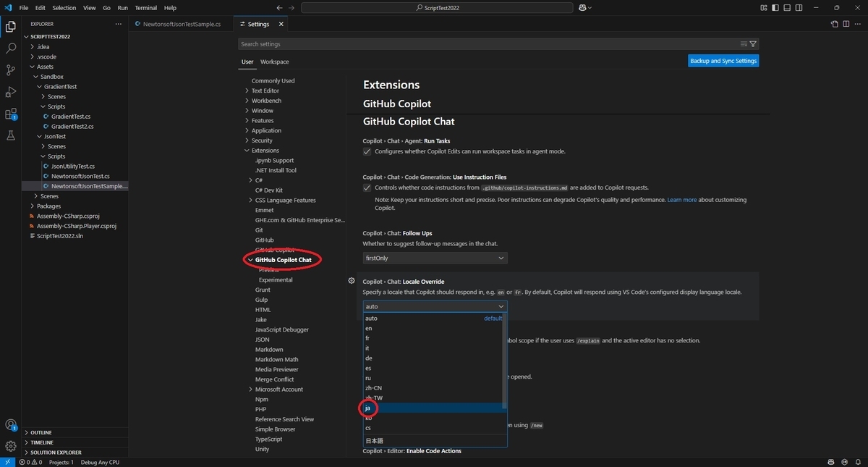Viewport: 868px width, 467px height.
Task: Expand the Workbench settings category
Action: (x=247, y=101)
